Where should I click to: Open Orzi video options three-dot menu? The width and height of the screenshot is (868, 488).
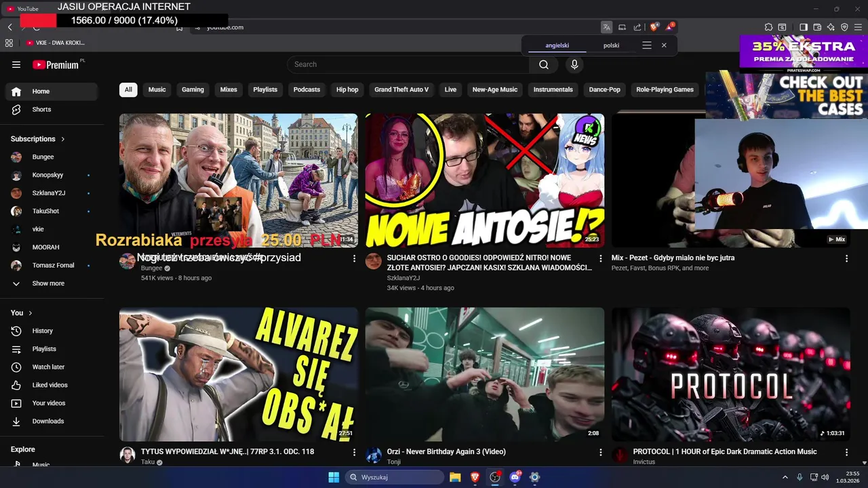click(x=600, y=452)
